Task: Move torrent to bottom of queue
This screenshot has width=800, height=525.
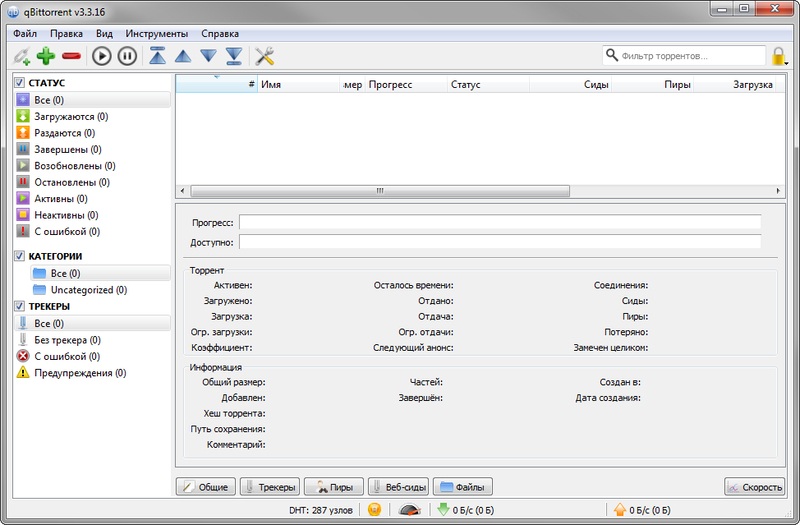Action: pos(233,56)
